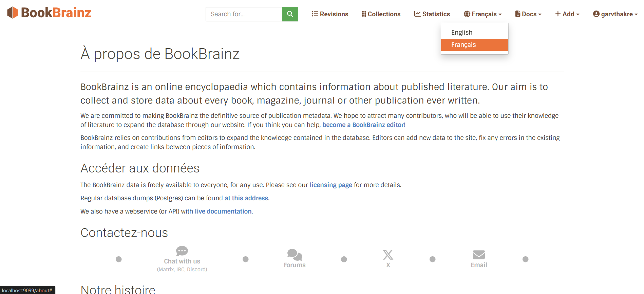Choose Français in the language menu
The image size is (644, 294).
tap(463, 45)
